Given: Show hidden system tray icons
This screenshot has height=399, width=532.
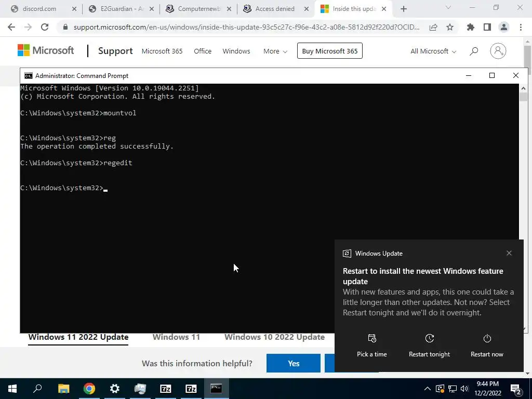Looking at the screenshot, I should point(428,389).
